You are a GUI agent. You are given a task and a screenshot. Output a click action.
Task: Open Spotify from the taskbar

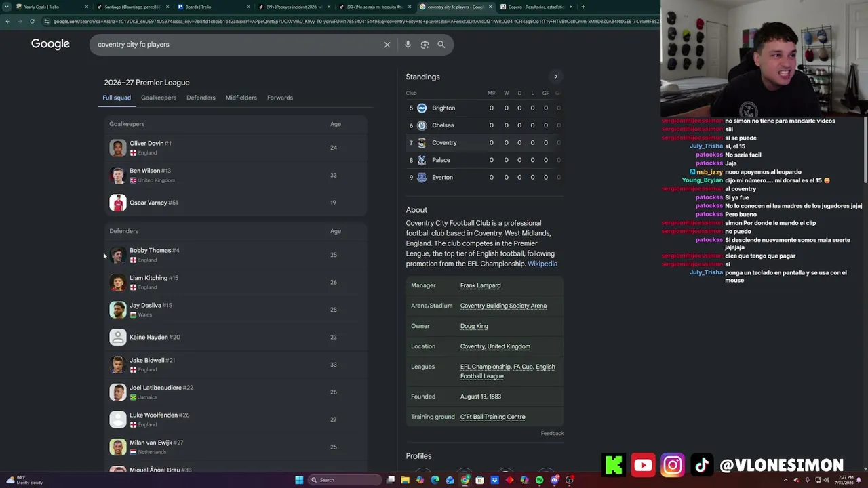539,480
